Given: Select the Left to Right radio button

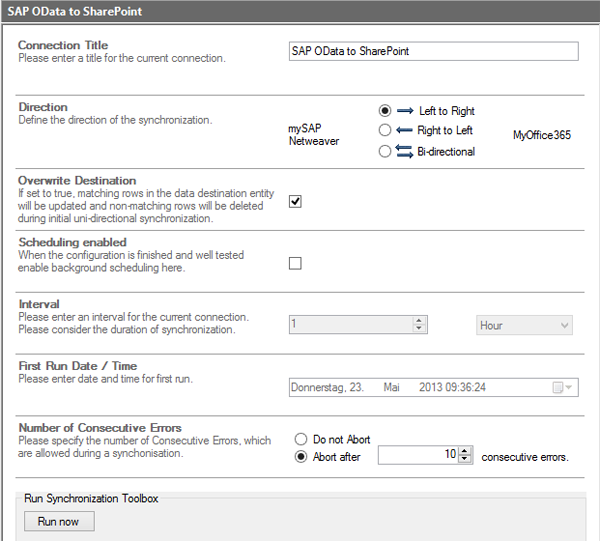Looking at the screenshot, I should coord(385,111).
